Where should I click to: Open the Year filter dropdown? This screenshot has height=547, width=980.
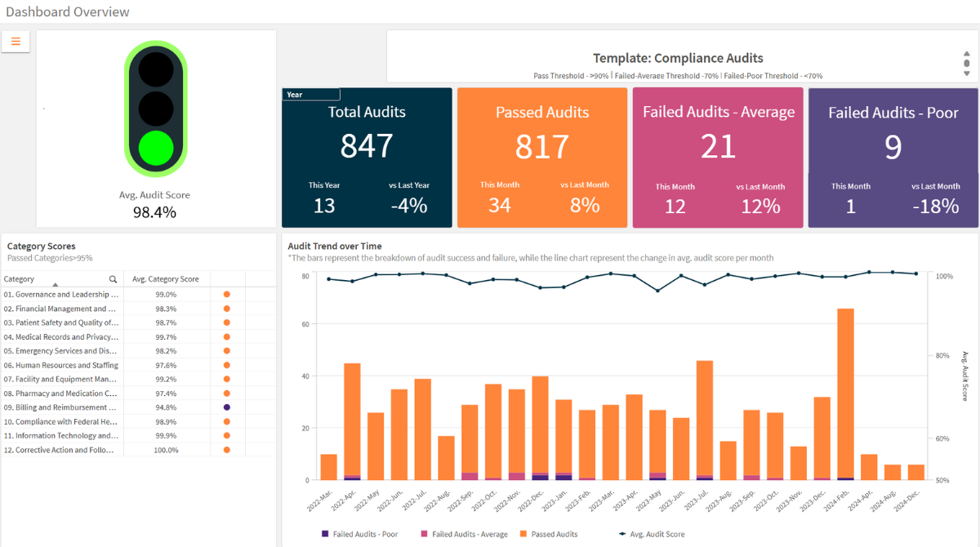point(311,95)
